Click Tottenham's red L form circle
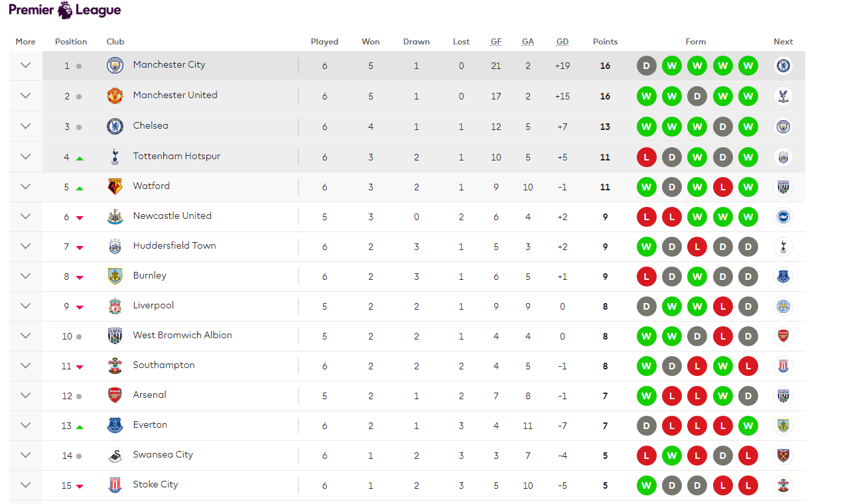Viewport: 859px width, 504px height. pos(646,157)
